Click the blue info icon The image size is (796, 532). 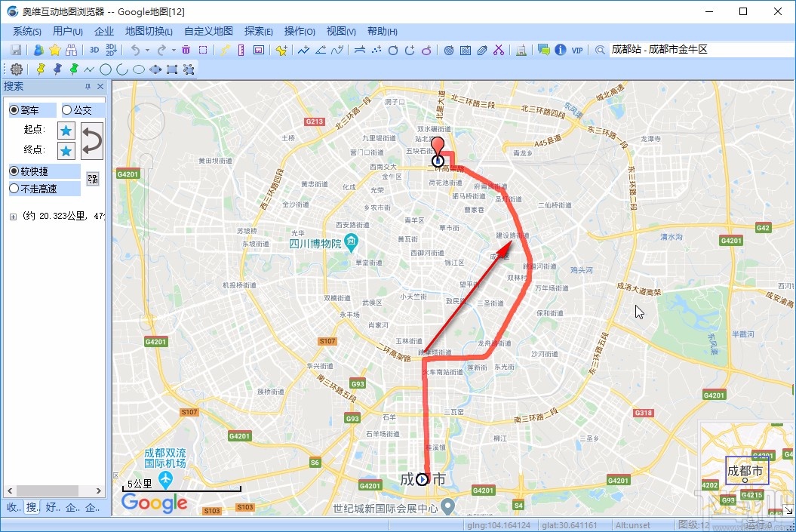coord(561,50)
